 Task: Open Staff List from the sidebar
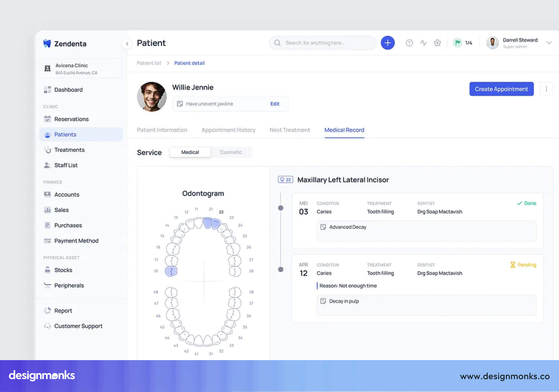pyautogui.click(x=81, y=165)
